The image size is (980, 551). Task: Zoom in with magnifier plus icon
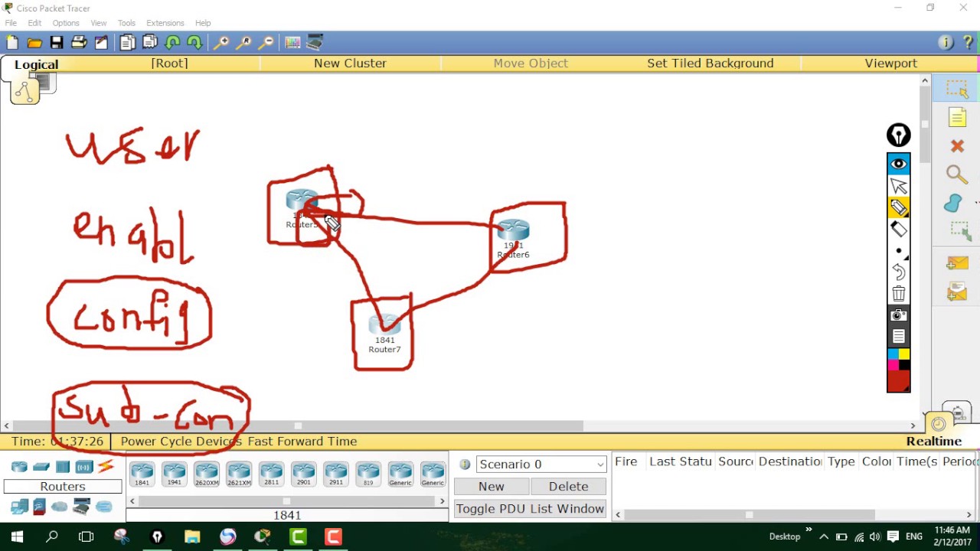[x=220, y=43]
